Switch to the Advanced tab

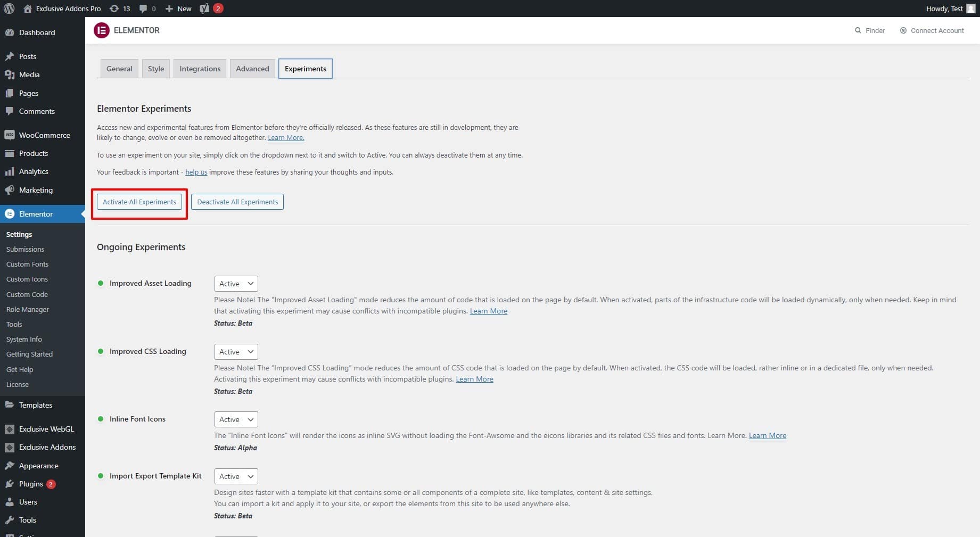pyautogui.click(x=252, y=69)
